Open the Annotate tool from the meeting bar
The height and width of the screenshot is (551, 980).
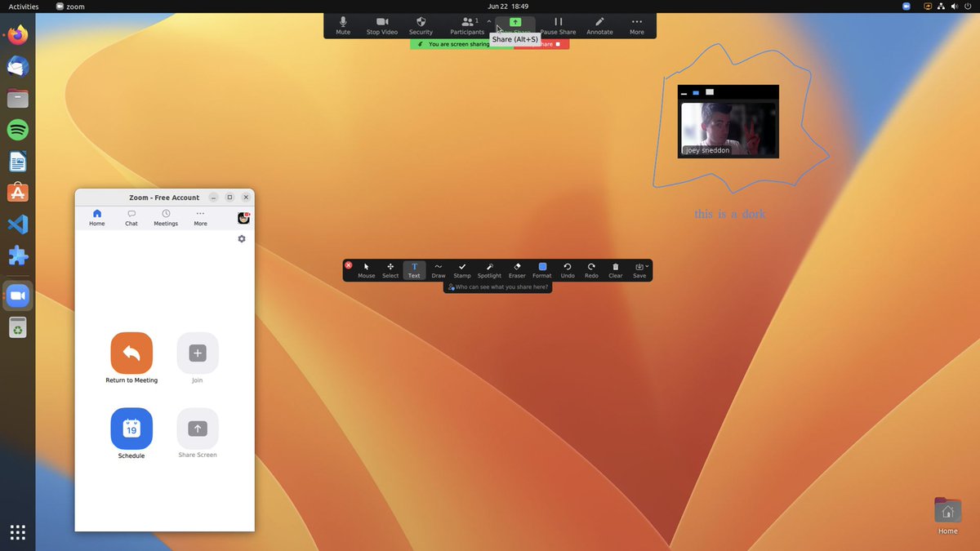599,24
